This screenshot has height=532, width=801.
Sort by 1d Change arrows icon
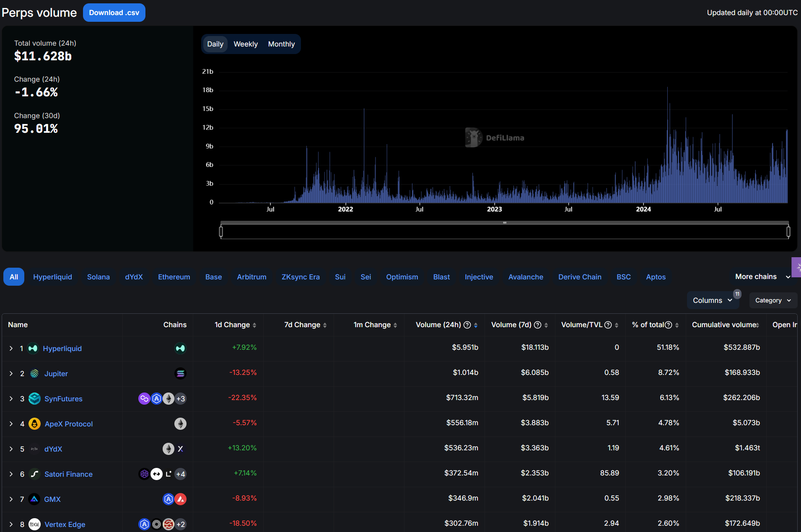tap(254, 325)
